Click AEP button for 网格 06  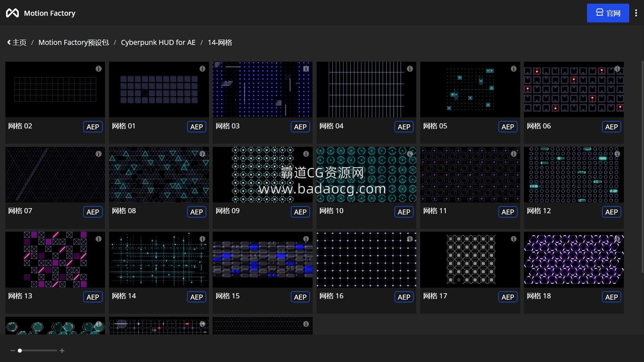click(x=611, y=127)
